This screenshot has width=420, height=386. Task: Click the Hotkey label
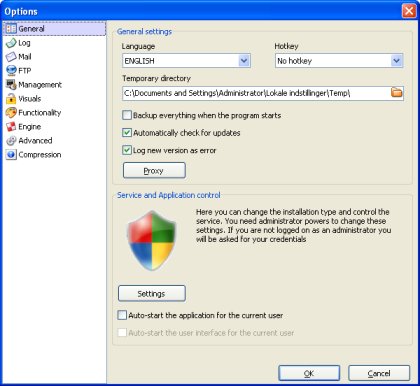[x=286, y=46]
